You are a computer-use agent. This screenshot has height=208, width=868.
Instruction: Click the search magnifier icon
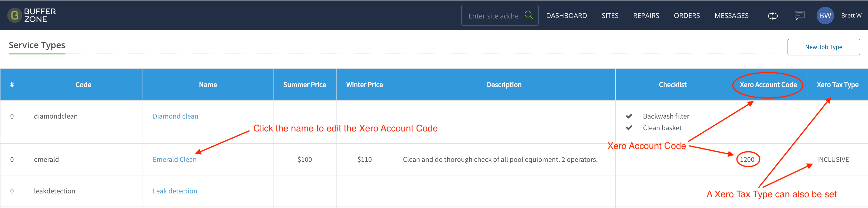pyautogui.click(x=529, y=15)
